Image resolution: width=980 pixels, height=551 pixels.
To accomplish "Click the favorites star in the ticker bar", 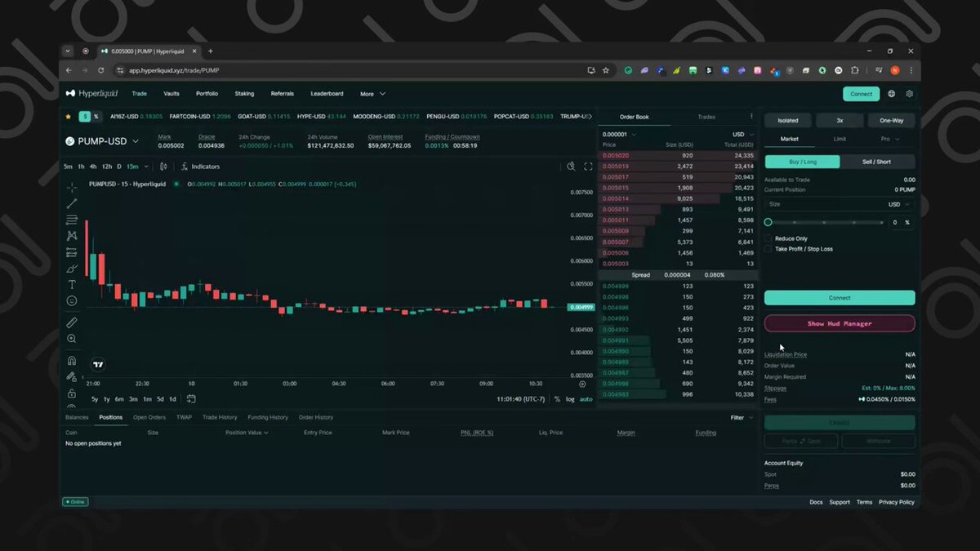I will tap(69, 117).
